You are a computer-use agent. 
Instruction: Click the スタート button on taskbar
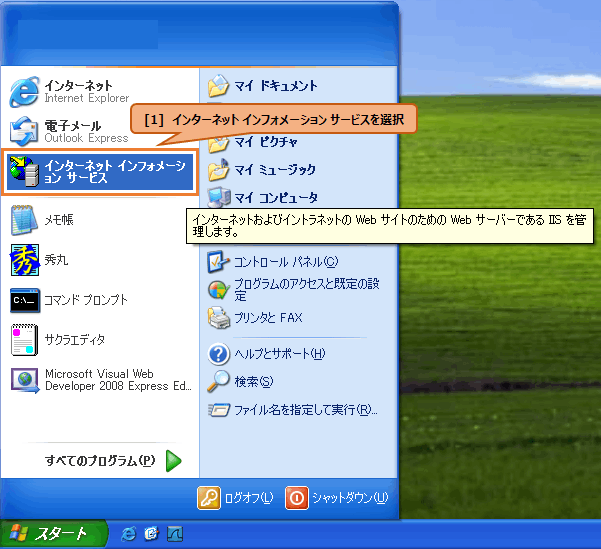[x=54, y=534]
